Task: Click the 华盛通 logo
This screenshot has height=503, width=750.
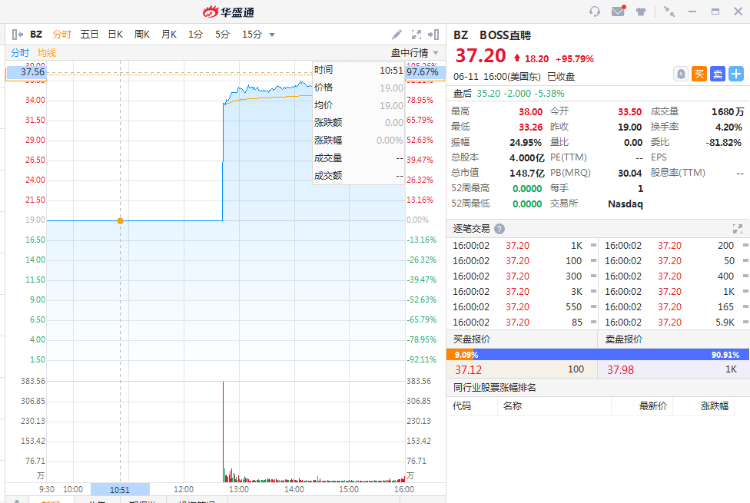Action: coord(229,12)
